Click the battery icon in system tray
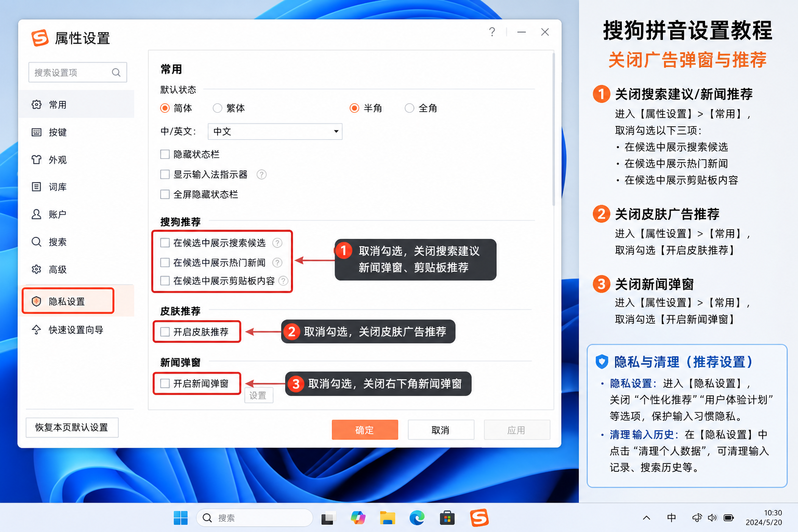Image resolution: width=798 pixels, height=532 pixels. point(728,518)
